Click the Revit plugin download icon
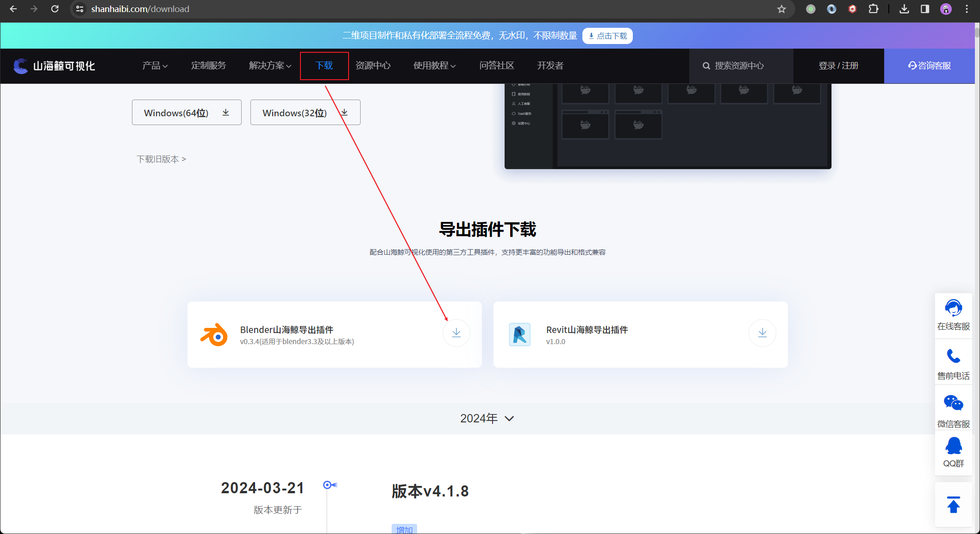Viewport: 980px width, 534px height. [762, 333]
